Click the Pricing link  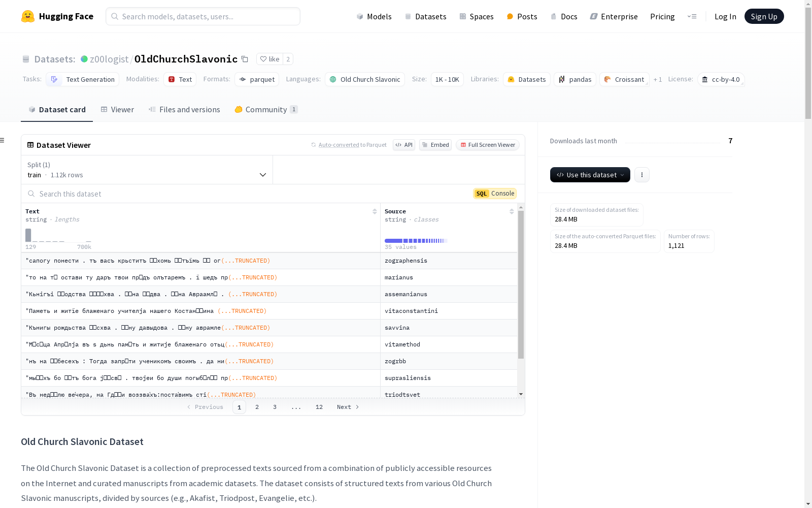(x=662, y=16)
